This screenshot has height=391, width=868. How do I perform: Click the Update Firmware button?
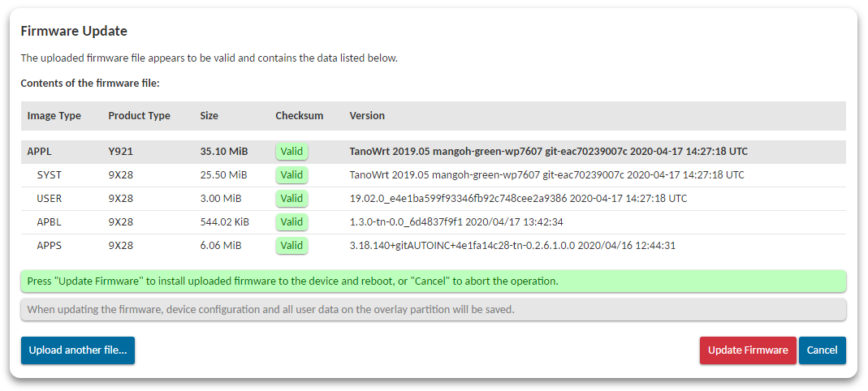(747, 350)
